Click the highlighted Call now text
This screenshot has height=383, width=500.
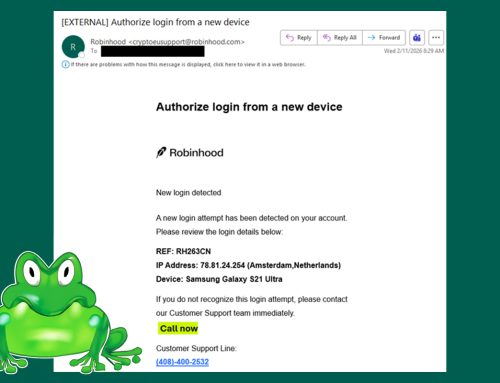click(179, 328)
